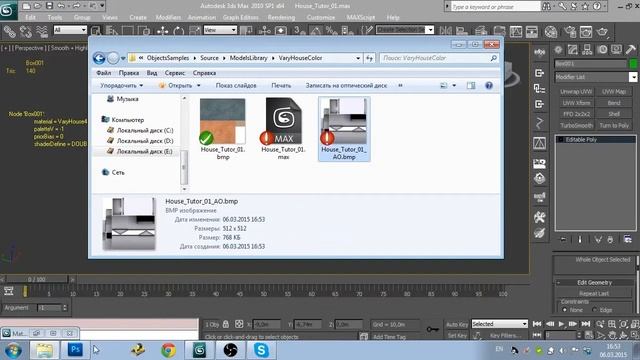Click ObjectsSamples in the address breadcrumb
The width and height of the screenshot is (640, 360).
168,58
